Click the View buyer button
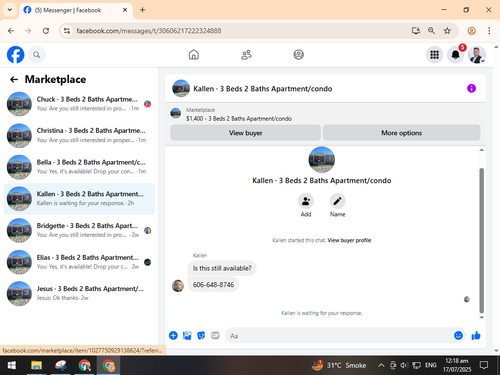This screenshot has height=375, width=500. click(245, 133)
